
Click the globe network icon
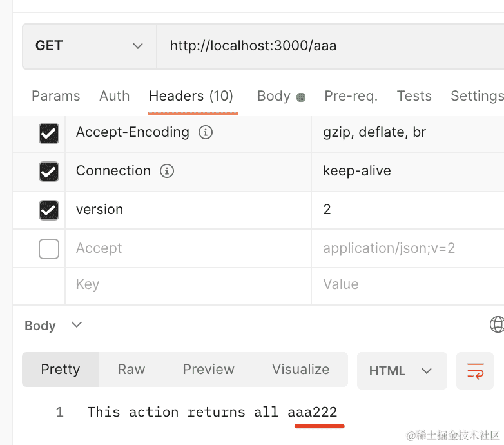pyautogui.click(x=497, y=324)
